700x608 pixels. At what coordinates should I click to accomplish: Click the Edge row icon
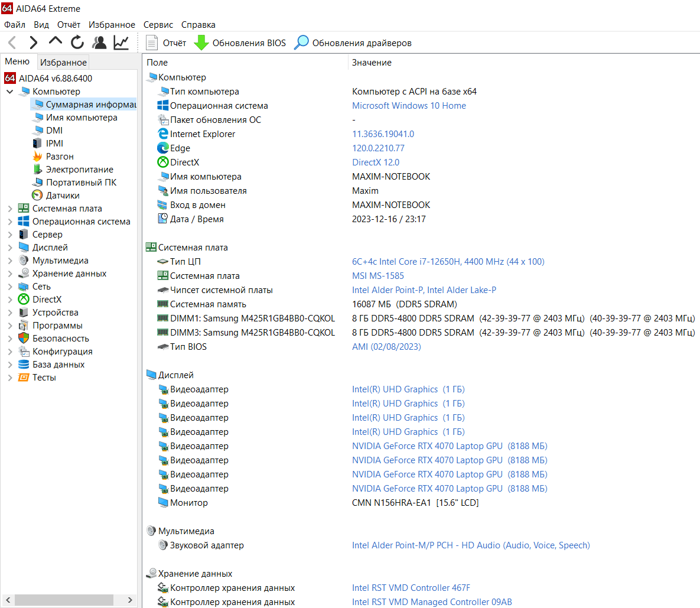tap(163, 148)
